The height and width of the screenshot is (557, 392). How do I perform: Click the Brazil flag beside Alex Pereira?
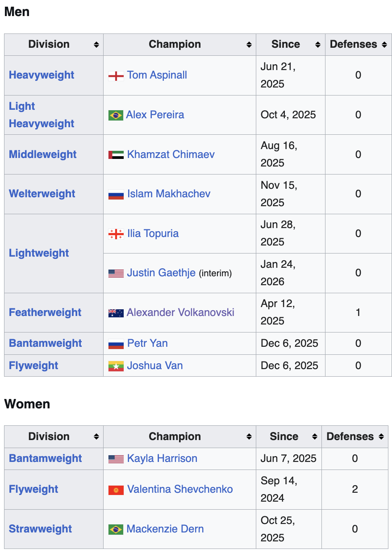(116, 115)
